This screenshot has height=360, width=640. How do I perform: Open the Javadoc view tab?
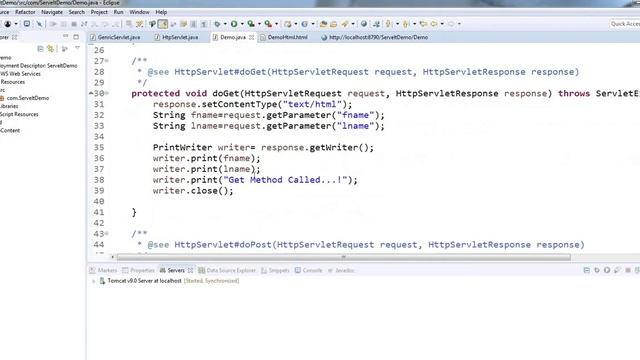pos(341,270)
